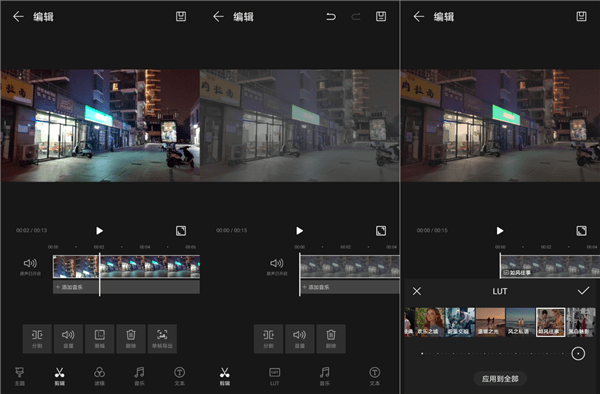The image size is (600, 394).
Task: Choose the sunset beach LUT thumbnail
Action: pyautogui.click(x=490, y=322)
